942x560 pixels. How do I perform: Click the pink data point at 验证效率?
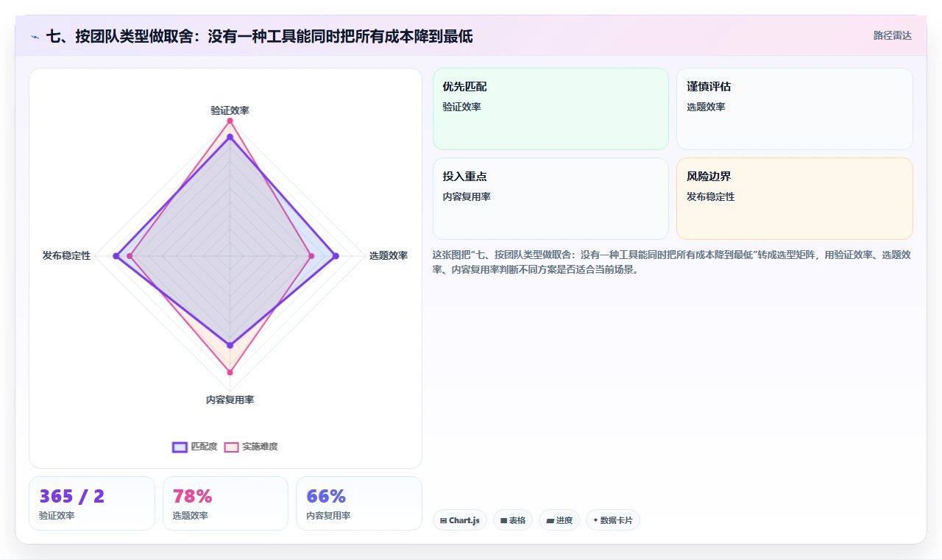230,121
